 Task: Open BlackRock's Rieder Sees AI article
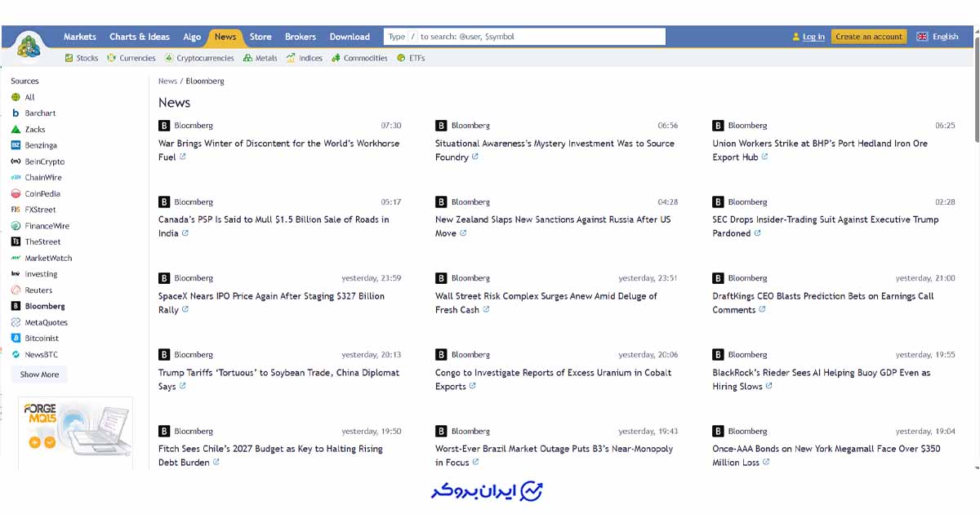coord(822,379)
